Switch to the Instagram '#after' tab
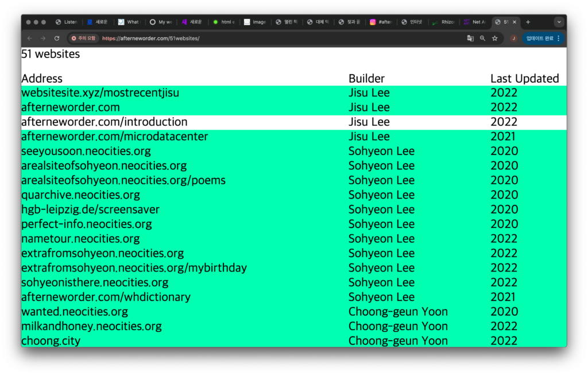The image size is (588, 375). 381,22
